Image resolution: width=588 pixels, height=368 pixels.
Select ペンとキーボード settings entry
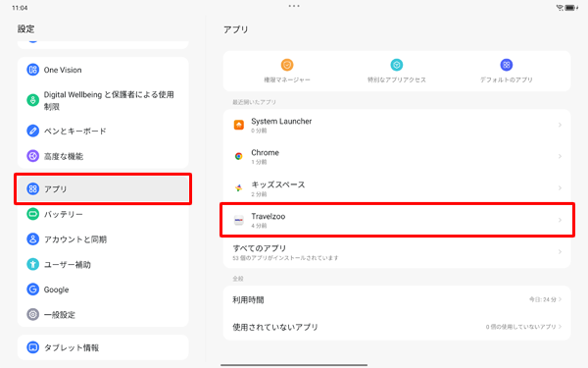(x=103, y=131)
